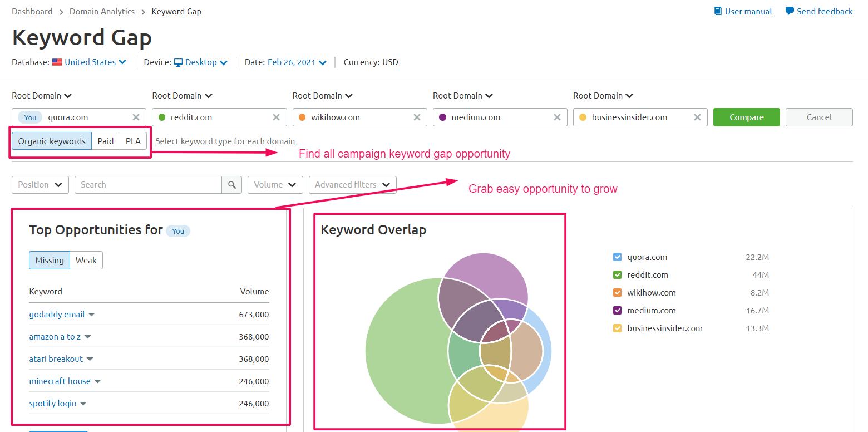The width and height of the screenshot is (868, 432).
Task: Go to Dashboard breadcrumb
Action: 32,12
